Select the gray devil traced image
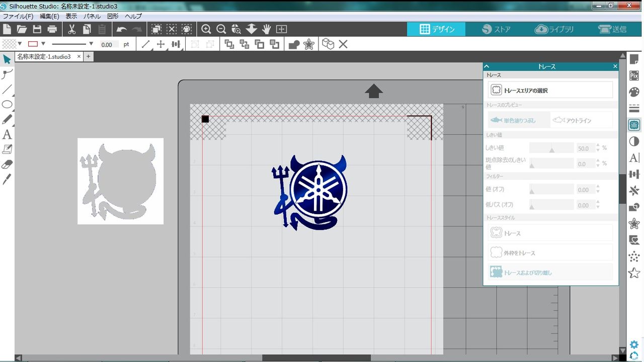Screen dimensions: 644x362 click(x=120, y=181)
